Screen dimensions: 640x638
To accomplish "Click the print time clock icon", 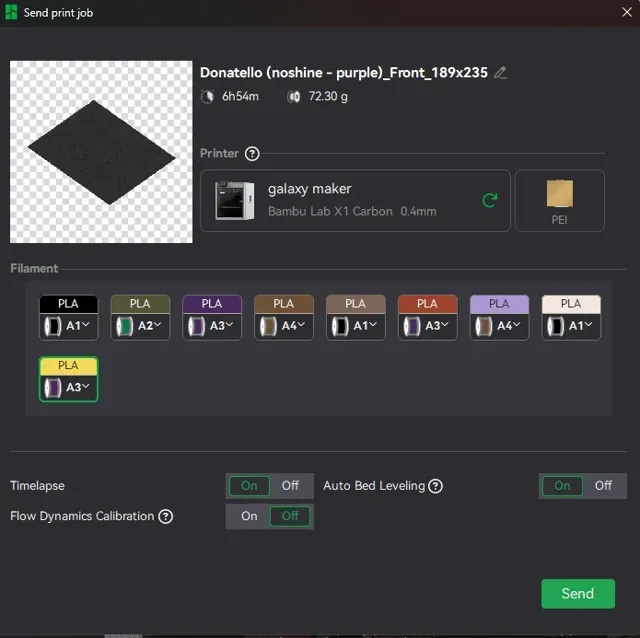I will pyautogui.click(x=207, y=97).
